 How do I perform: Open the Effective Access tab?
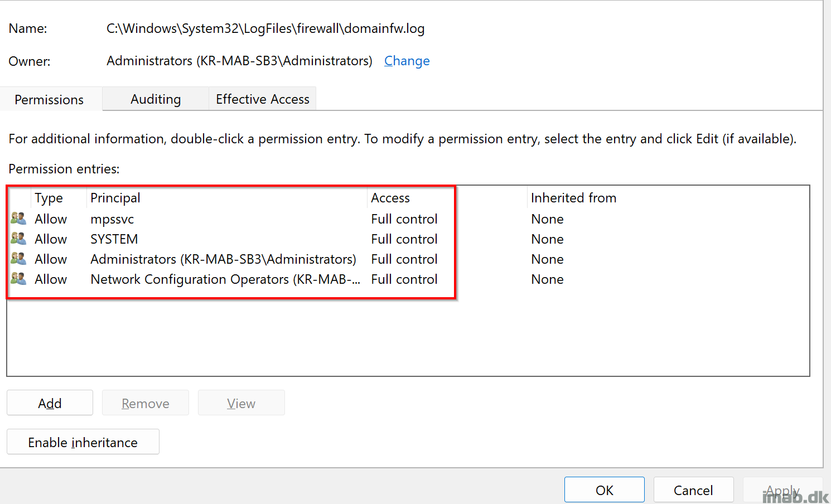(x=262, y=99)
